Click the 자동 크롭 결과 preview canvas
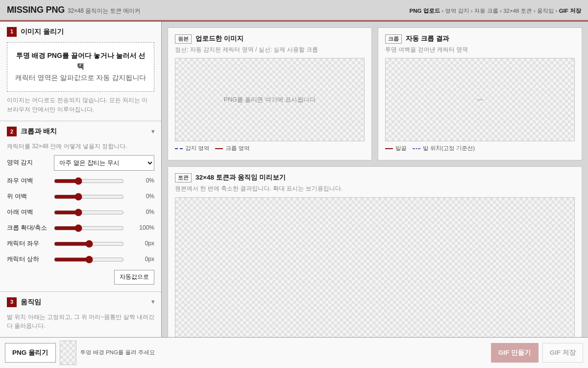The width and height of the screenshot is (588, 368). click(480, 100)
